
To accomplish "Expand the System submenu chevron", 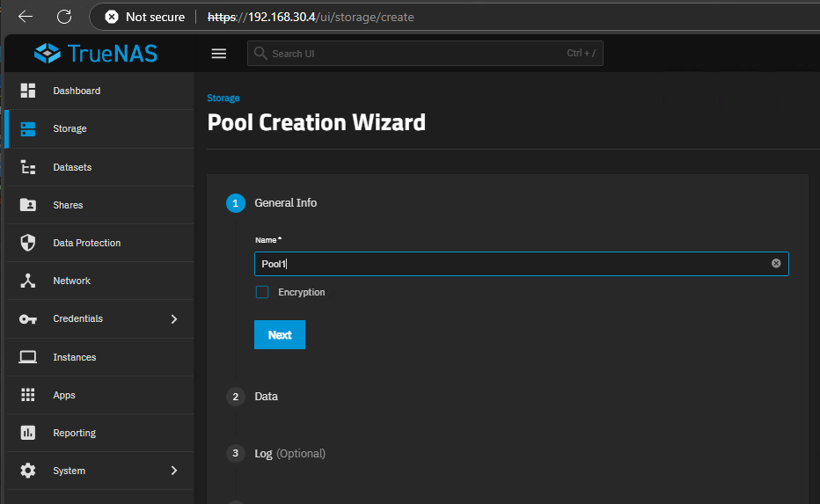I will pyautogui.click(x=173, y=471).
